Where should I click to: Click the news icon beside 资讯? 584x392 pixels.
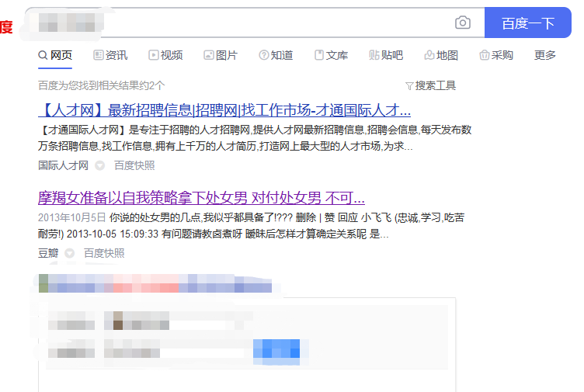pos(98,55)
